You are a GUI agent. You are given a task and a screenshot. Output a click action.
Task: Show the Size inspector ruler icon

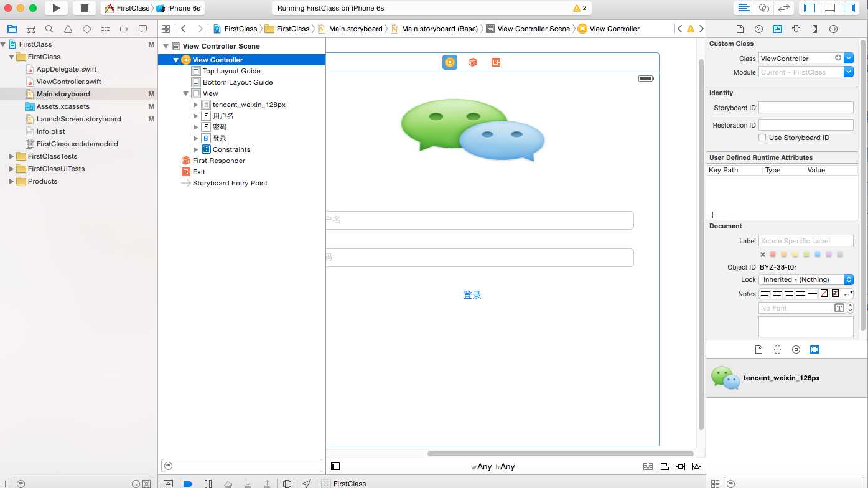point(814,29)
